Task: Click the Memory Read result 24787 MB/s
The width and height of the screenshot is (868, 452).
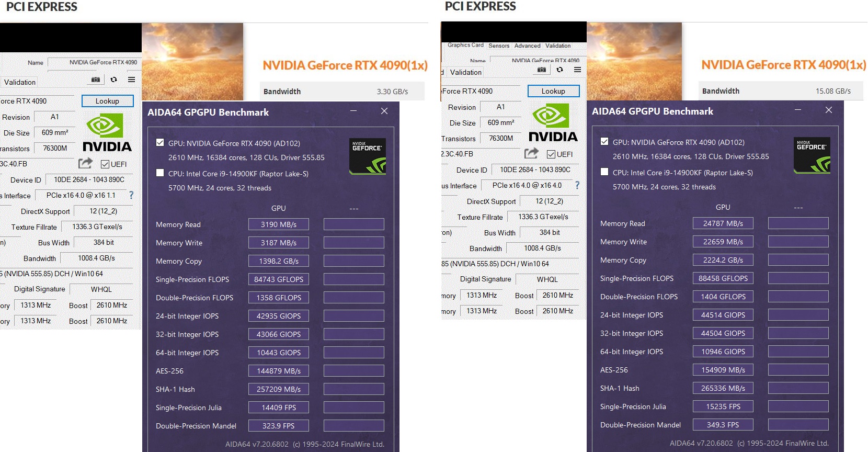Action: point(723,223)
